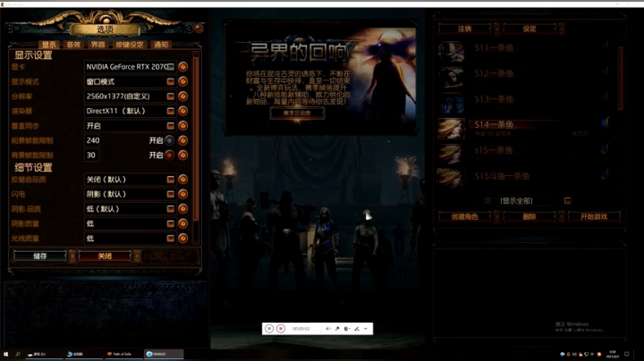Select character s15一条鱼
Viewport: 644px width, 361px height.
524,154
